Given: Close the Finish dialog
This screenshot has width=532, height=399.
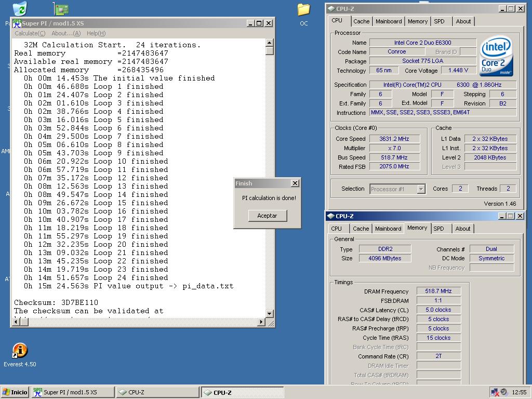Looking at the screenshot, I should coord(295,183).
